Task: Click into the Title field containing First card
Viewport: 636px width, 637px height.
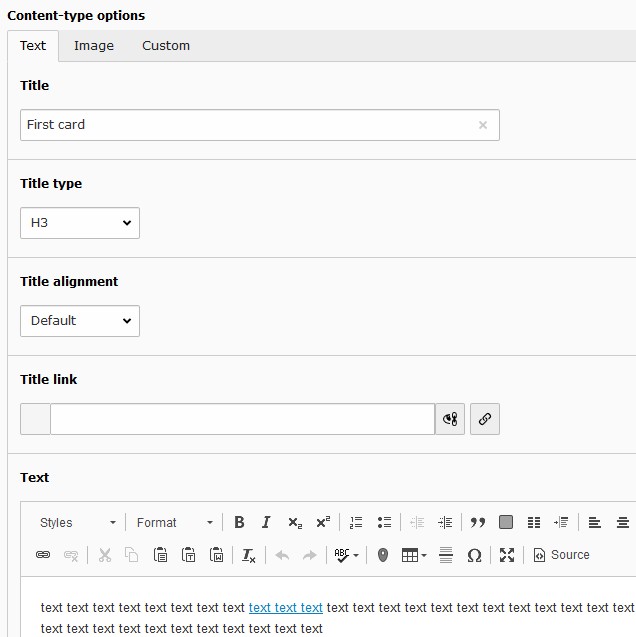Action: [260, 125]
